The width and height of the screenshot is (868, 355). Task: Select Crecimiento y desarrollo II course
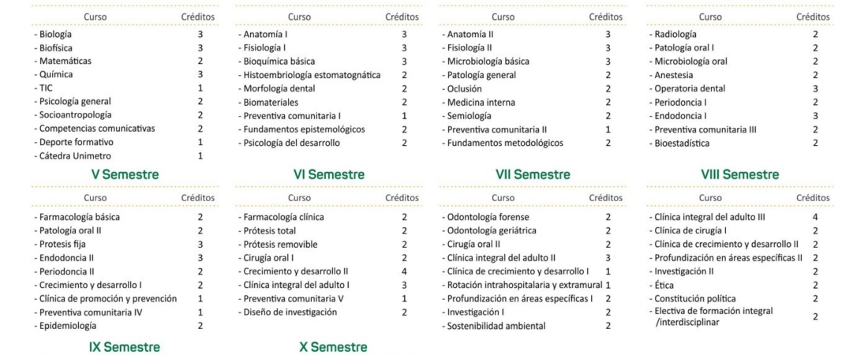tap(293, 271)
